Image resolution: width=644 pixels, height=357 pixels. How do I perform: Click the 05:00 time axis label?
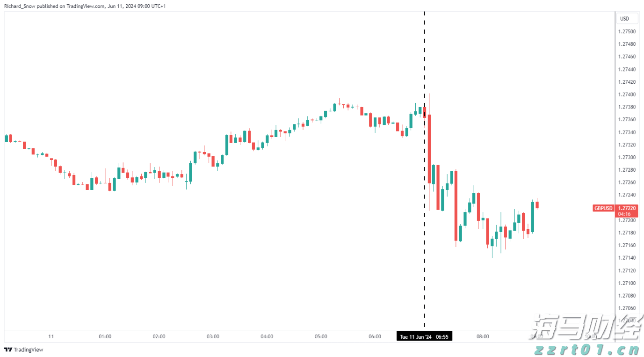pos(321,336)
